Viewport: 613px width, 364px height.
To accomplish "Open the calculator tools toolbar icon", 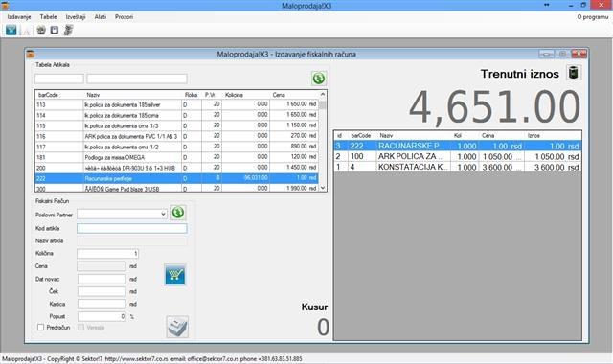I will click(68, 30).
